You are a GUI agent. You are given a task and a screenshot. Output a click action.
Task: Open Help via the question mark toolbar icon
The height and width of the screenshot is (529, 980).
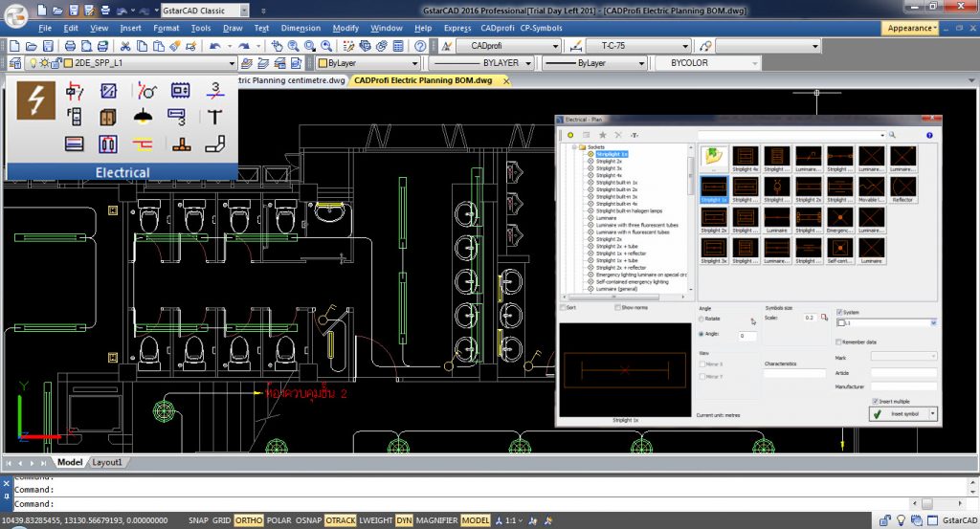[420, 46]
